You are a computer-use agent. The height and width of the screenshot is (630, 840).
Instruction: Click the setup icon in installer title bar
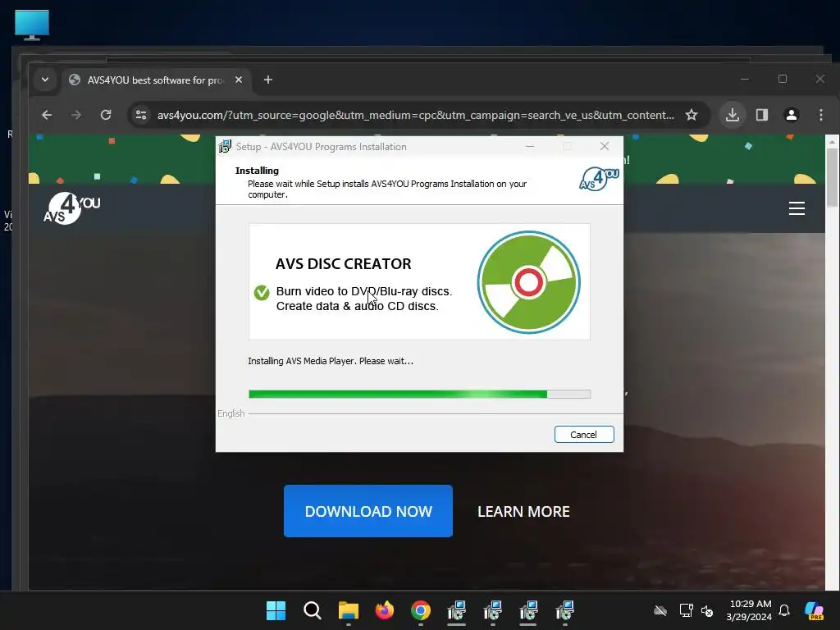225,146
